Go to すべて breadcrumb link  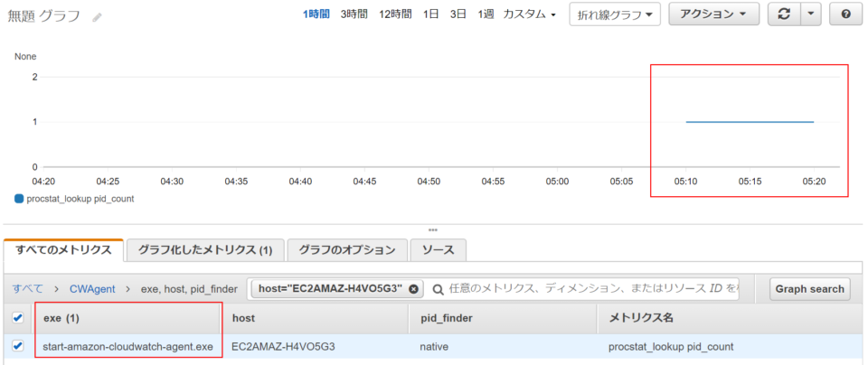28,289
